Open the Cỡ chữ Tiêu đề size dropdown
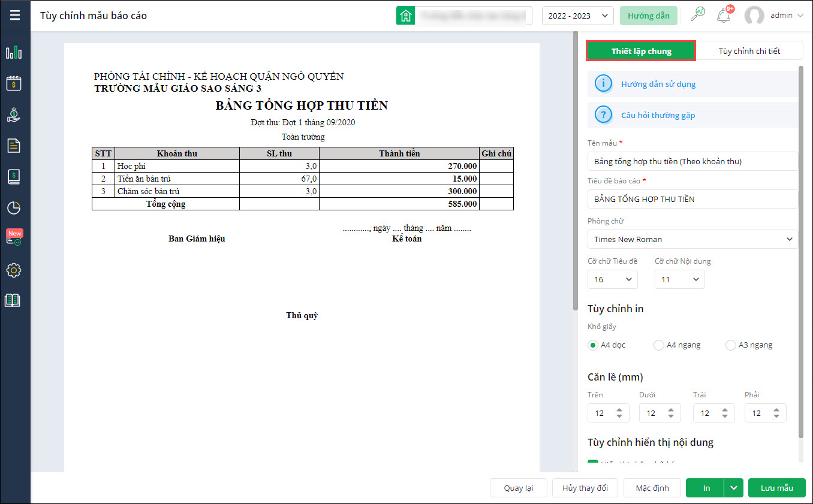 (x=613, y=279)
